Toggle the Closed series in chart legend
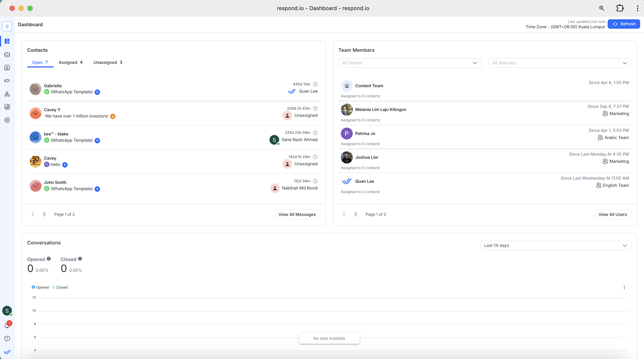This screenshot has width=644, height=359. tap(60, 287)
